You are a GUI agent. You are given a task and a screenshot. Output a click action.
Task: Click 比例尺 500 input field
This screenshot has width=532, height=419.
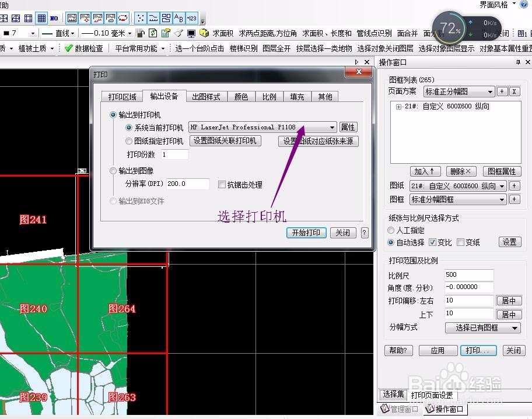[469, 274]
